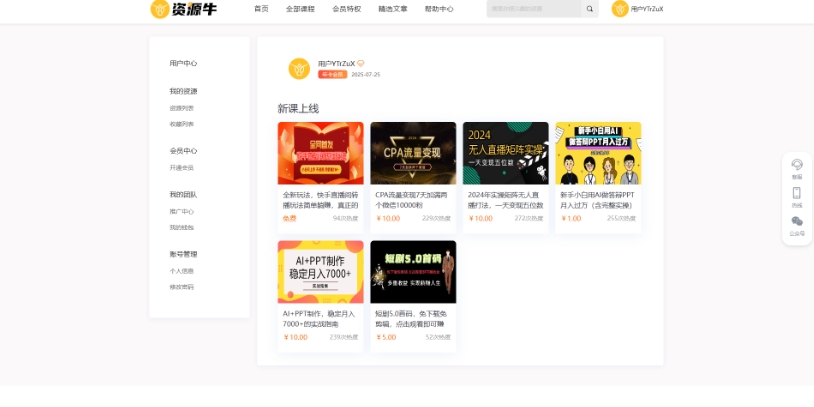
Task: Open 收藏列表 in the sidebar
Action: pyautogui.click(x=182, y=124)
